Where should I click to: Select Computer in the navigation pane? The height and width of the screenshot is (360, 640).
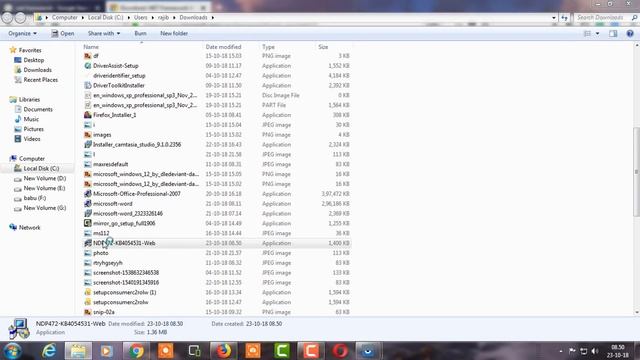32,158
